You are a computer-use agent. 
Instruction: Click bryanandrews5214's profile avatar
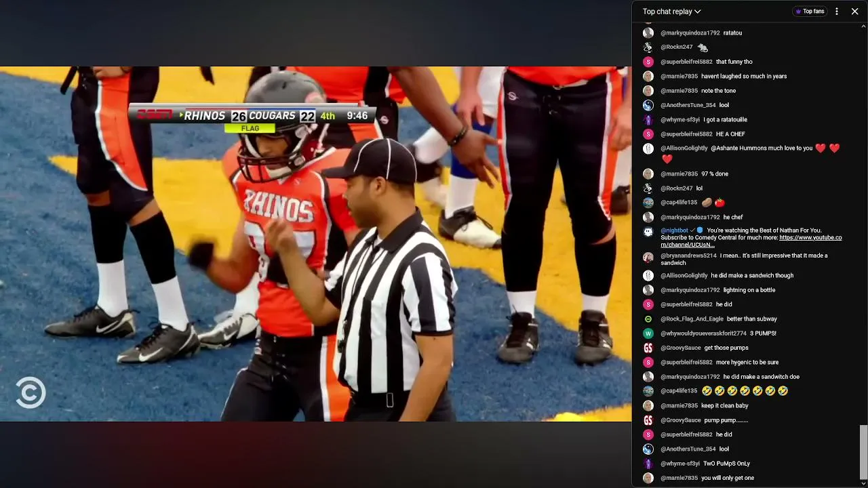tap(648, 257)
